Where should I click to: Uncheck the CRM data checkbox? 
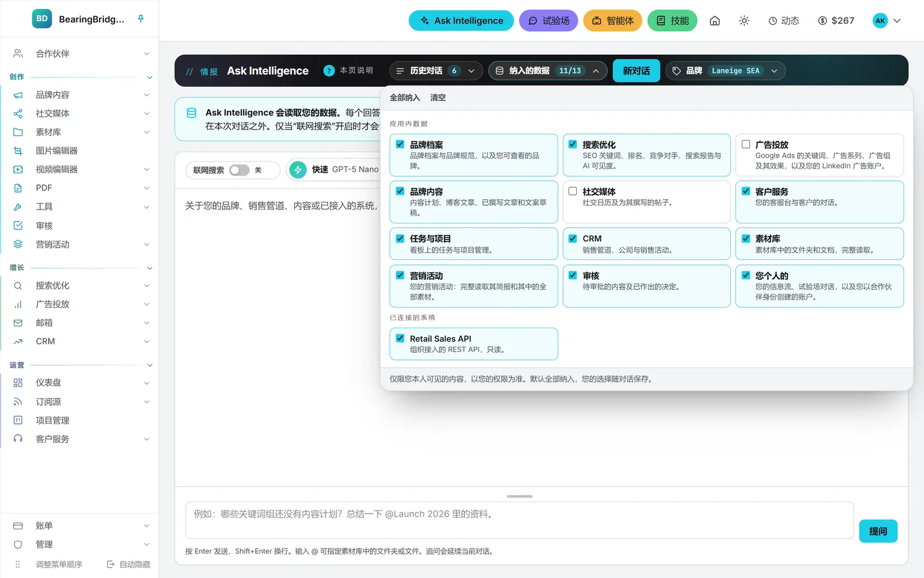pyautogui.click(x=573, y=238)
